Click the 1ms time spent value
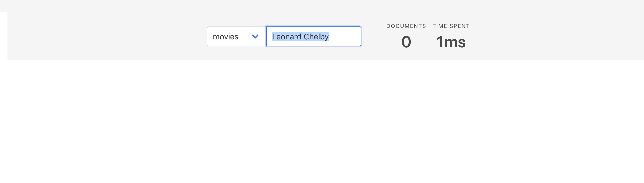The width and height of the screenshot is (644, 183). (451, 42)
